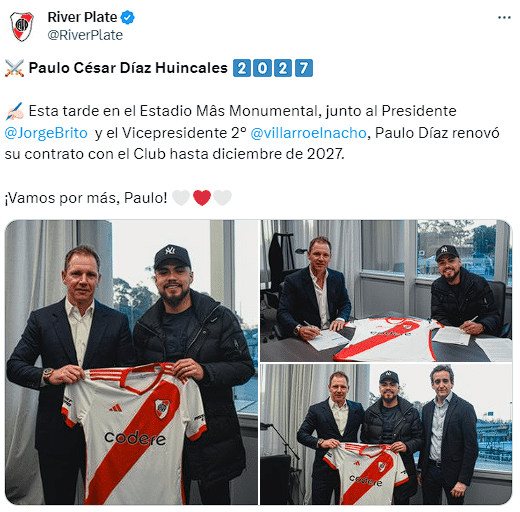Click the ¡Vamos por más, Paulo! text

point(86,198)
